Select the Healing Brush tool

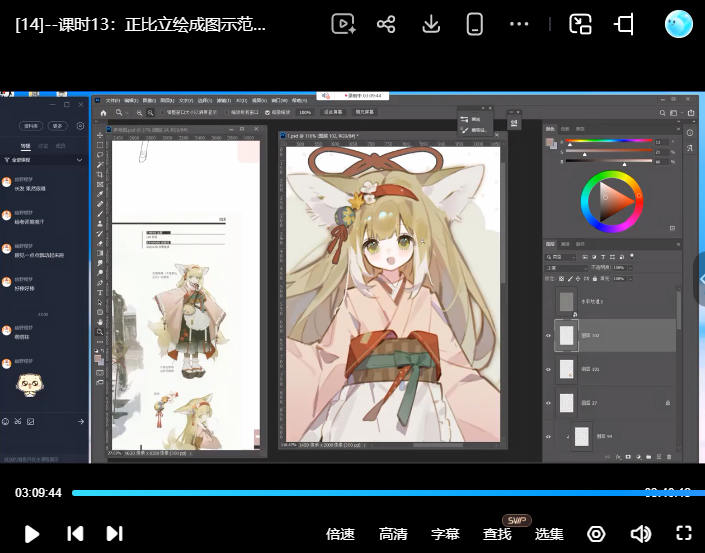point(100,204)
